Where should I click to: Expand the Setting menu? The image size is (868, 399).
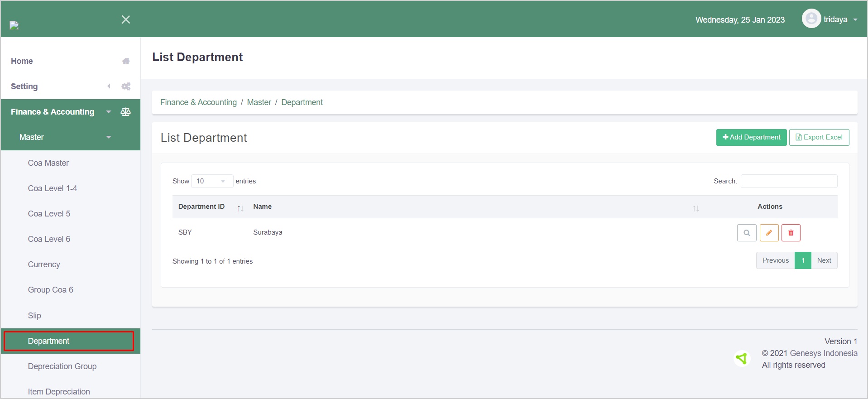coord(109,87)
